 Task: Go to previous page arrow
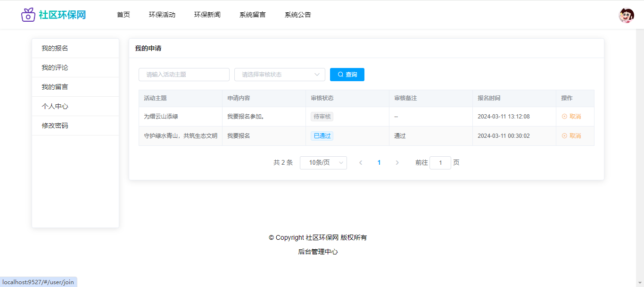(361, 163)
